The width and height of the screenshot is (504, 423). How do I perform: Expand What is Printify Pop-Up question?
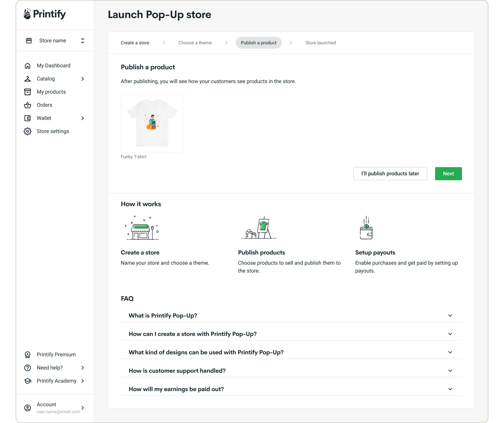point(291,316)
